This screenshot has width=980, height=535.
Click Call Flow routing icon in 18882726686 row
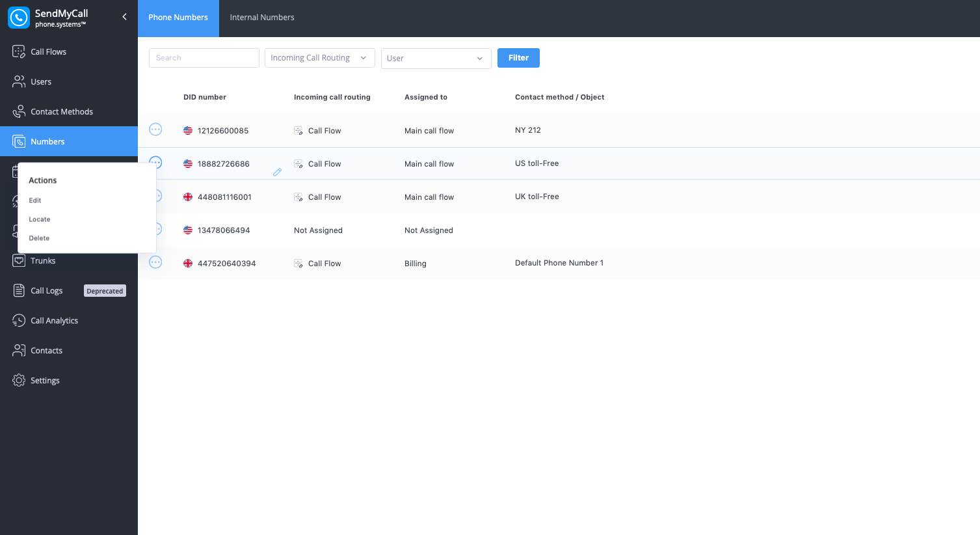coord(298,164)
